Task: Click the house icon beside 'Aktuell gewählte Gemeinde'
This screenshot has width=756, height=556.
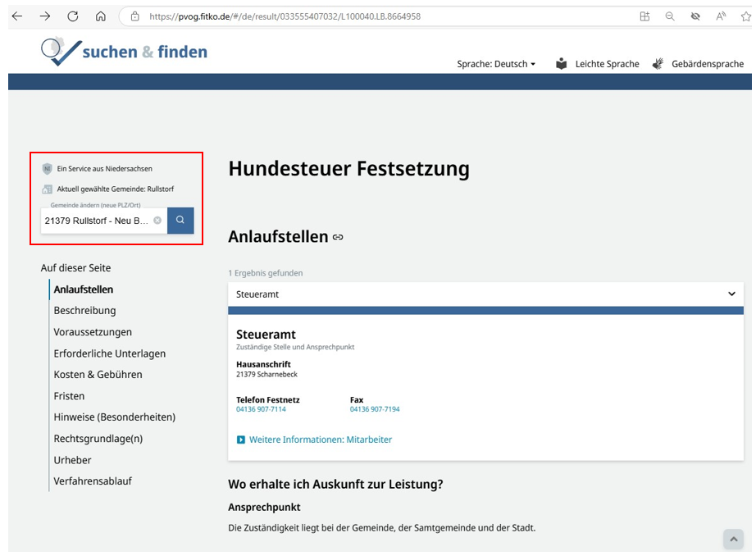Action: coord(48,189)
